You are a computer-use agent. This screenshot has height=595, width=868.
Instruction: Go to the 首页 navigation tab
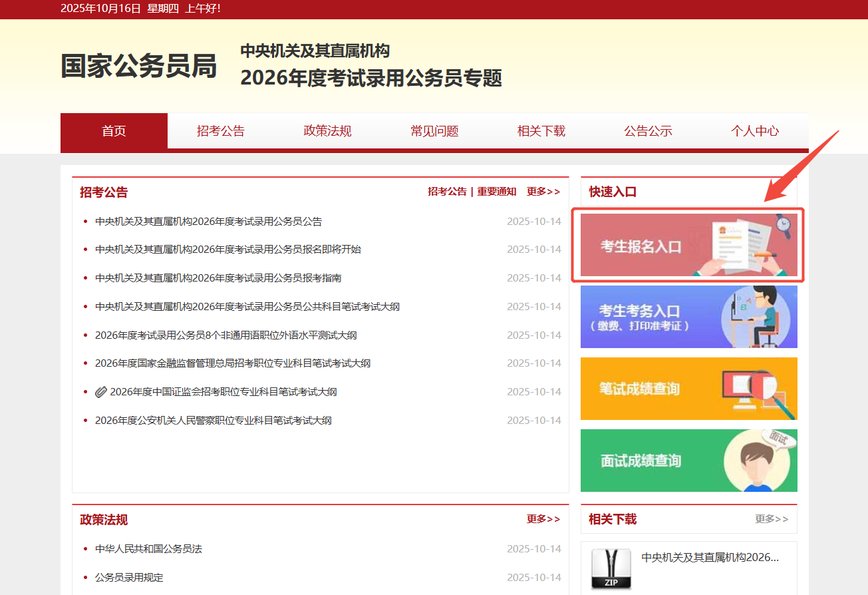[x=114, y=131]
